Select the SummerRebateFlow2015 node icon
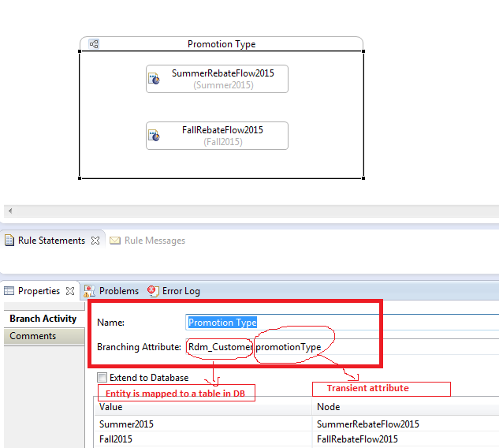This screenshot has height=448, width=499. click(154, 79)
